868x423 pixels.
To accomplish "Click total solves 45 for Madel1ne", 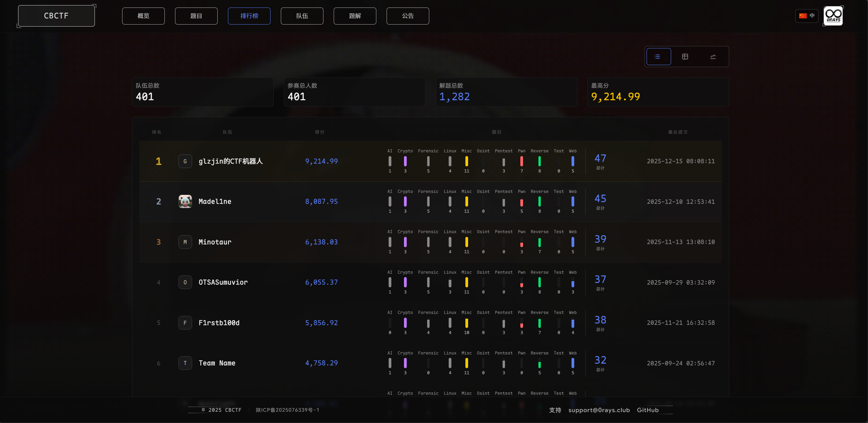I will pyautogui.click(x=600, y=198).
